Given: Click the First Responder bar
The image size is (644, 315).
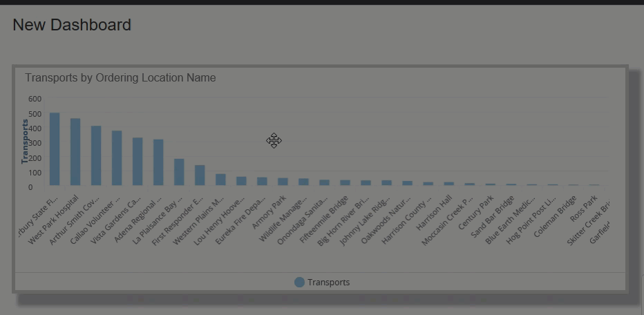Looking at the screenshot, I should [x=200, y=175].
